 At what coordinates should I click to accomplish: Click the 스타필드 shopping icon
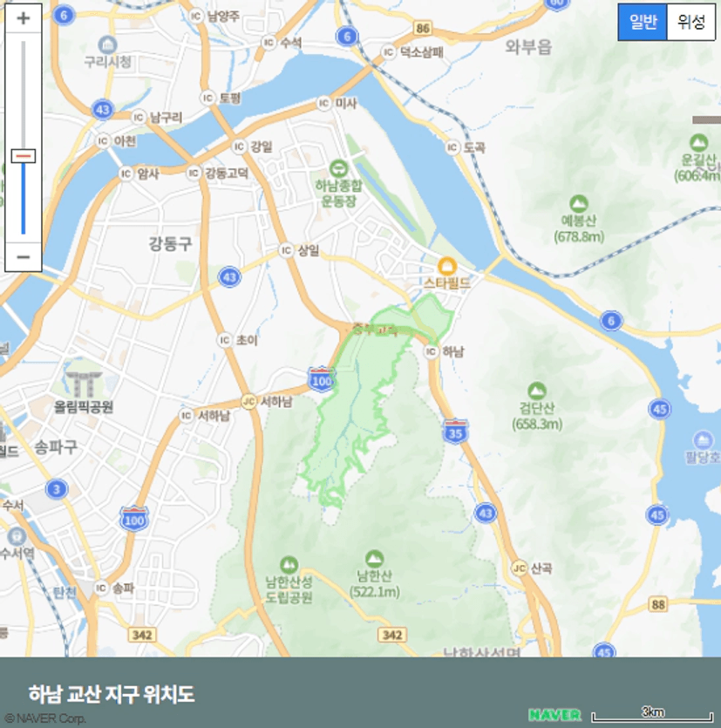[x=446, y=267]
